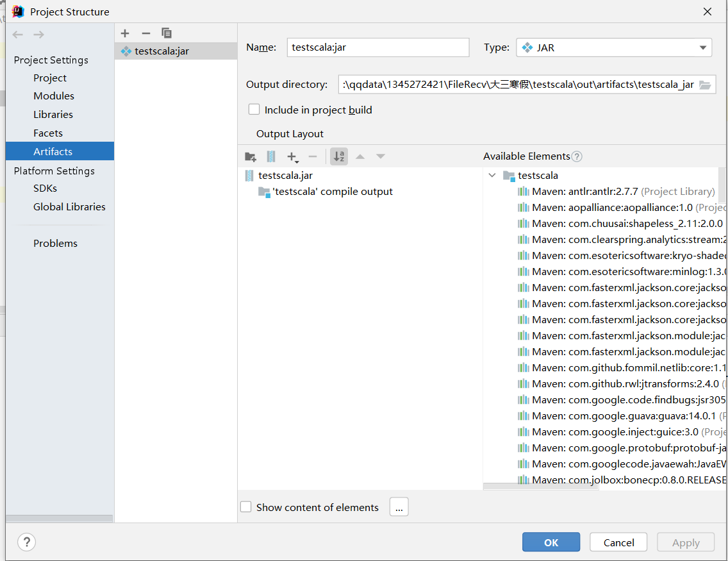Open the SDKs platform settings
The image size is (728, 561).
(45, 188)
